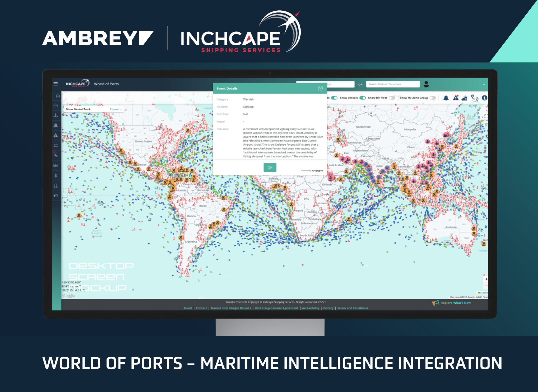Screen dimensions: 538x392
Task: Click the Home icon in sidebar
Action: point(58,95)
